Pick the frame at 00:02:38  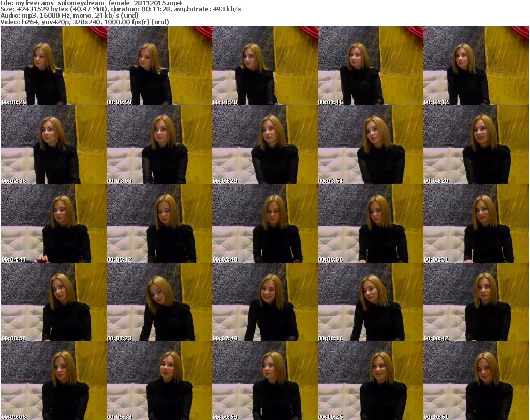pos(54,144)
